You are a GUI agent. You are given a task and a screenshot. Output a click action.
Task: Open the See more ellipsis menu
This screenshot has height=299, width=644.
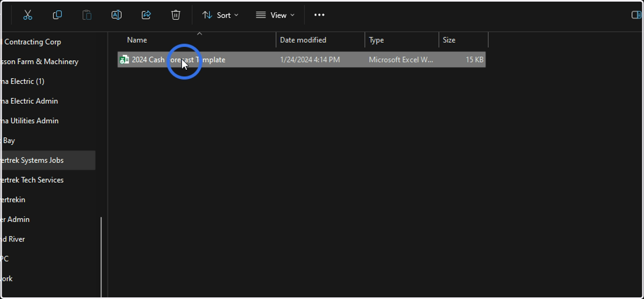[319, 15]
